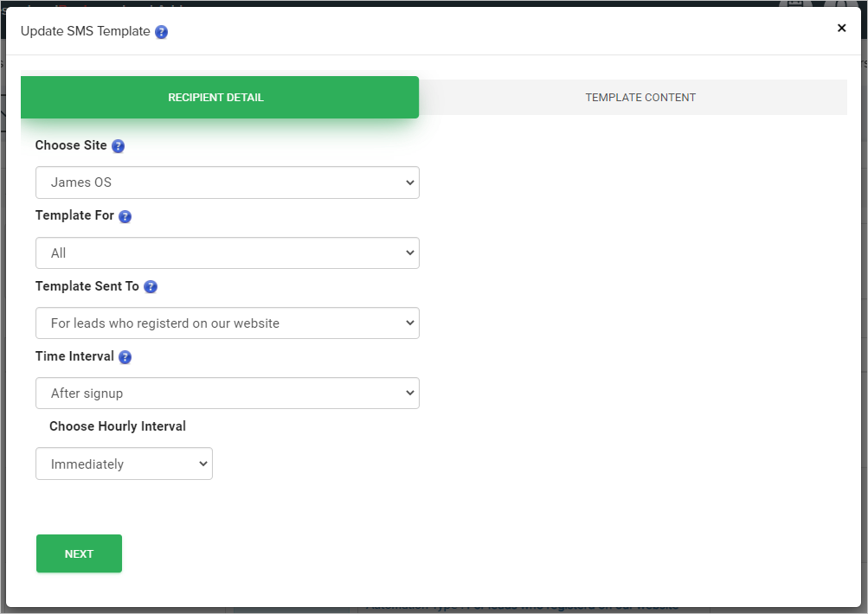Click the Choose Site help icon
The image size is (868, 614).
pos(119,146)
